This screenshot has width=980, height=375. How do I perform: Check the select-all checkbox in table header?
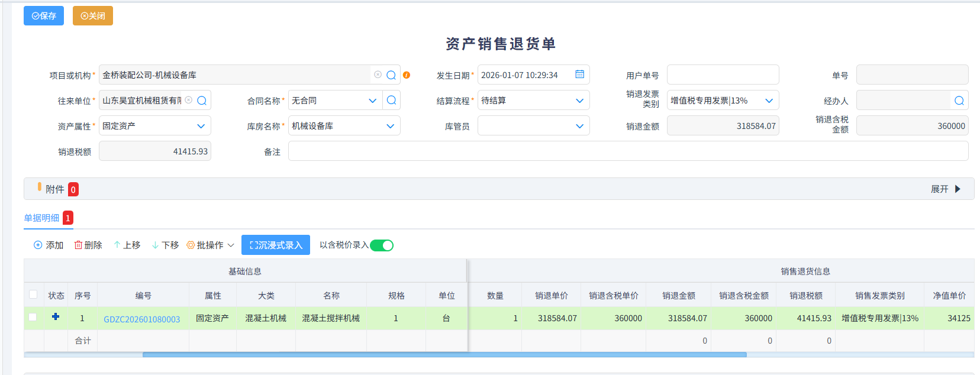tap(33, 295)
